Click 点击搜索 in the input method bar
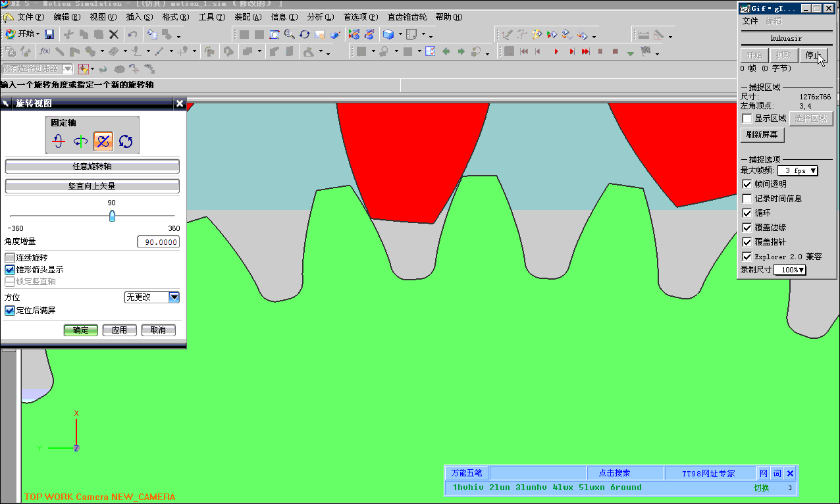This screenshot has width=840, height=504. (x=614, y=473)
